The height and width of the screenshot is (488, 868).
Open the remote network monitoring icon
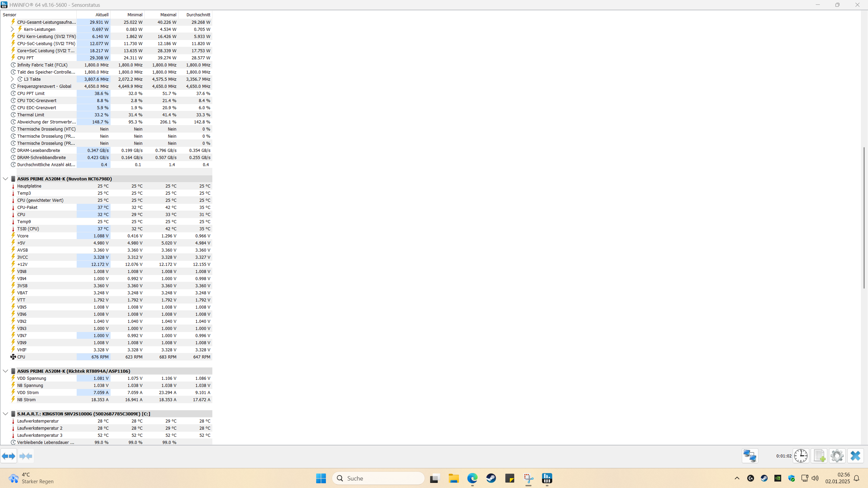click(x=750, y=456)
